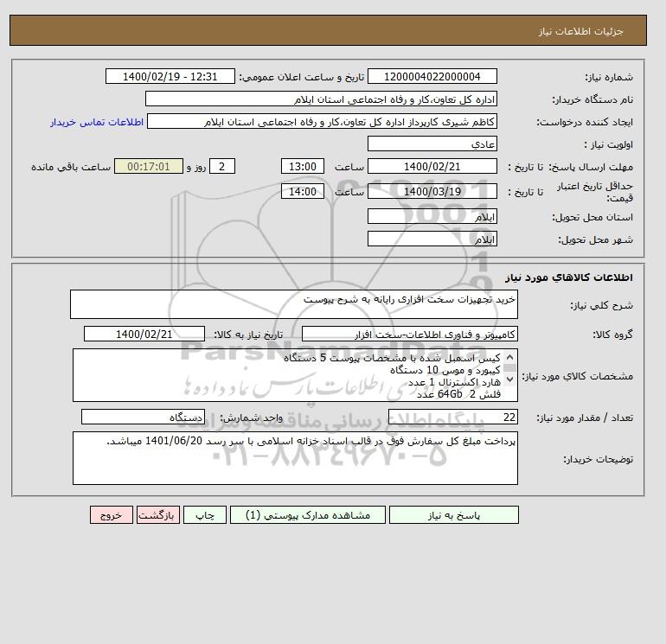The height and width of the screenshot is (644, 666).
Task: Select remaining time countdown 00:17:01
Action: point(149,167)
